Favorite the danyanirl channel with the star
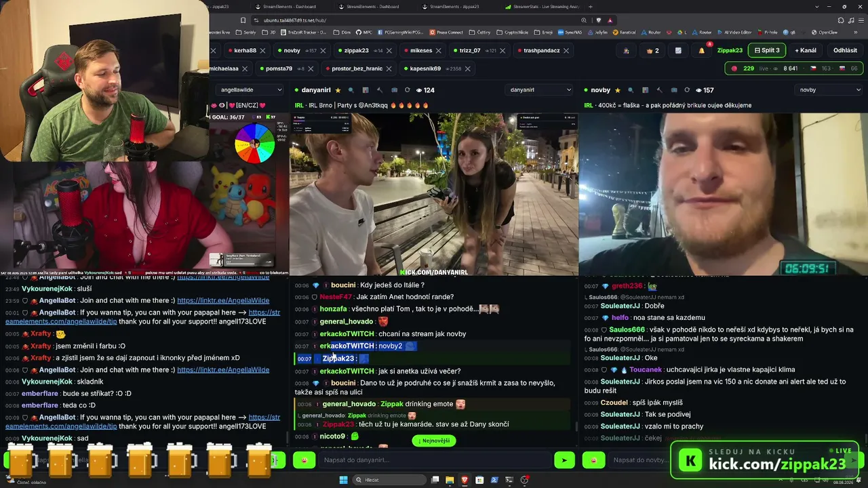 pyautogui.click(x=338, y=90)
